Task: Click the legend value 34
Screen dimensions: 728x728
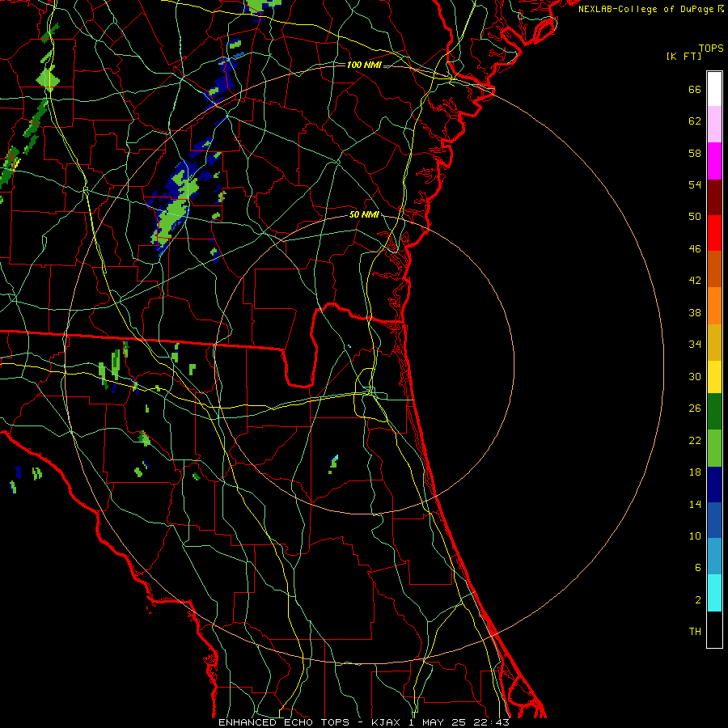Action: point(695,345)
